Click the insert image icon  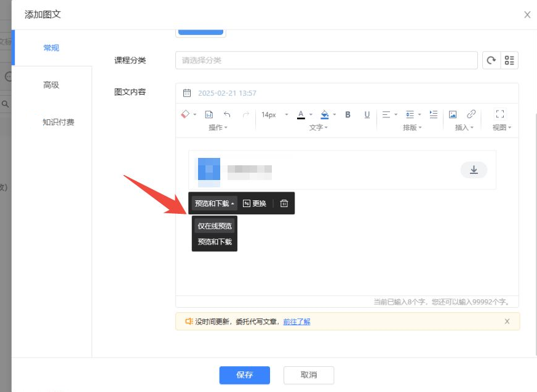coord(453,114)
